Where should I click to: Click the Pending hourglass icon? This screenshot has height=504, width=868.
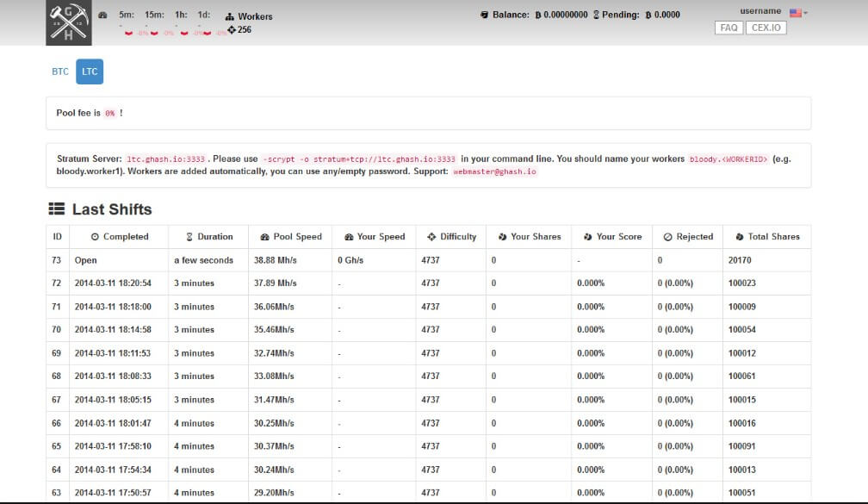(596, 15)
